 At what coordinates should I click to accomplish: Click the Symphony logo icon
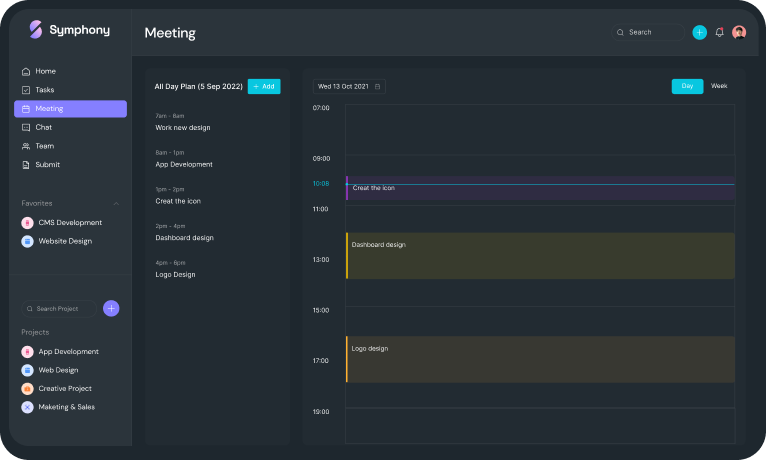(x=36, y=30)
